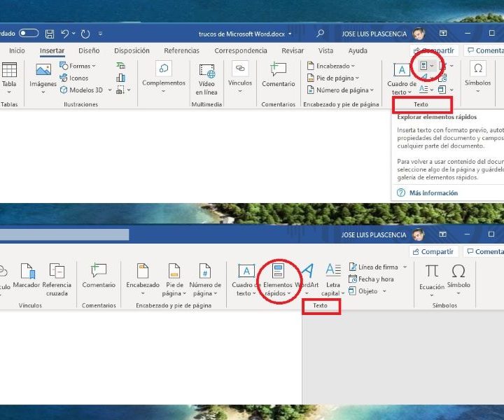Click the large WordArt button
Viewport: 504px width, 420px height.
(x=307, y=279)
